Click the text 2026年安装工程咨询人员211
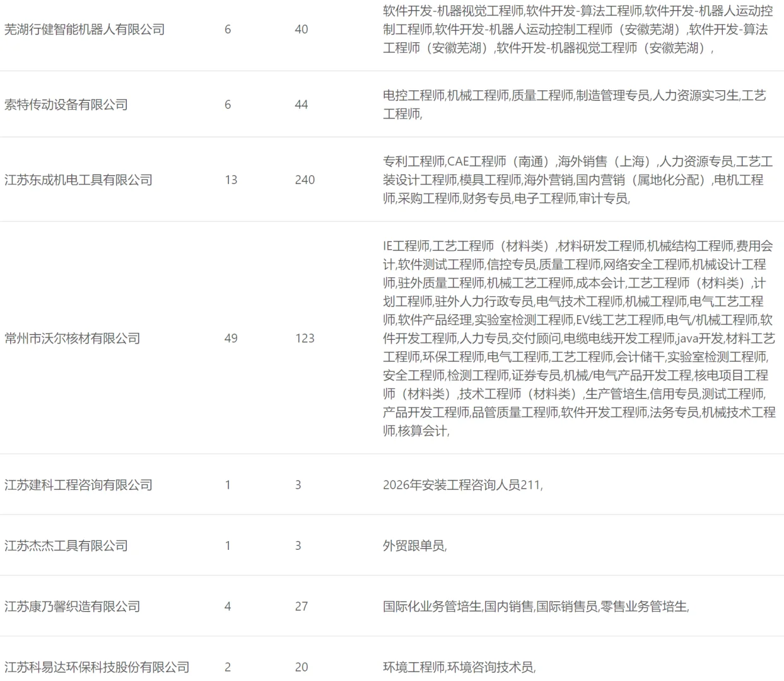This screenshot has height=681, width=784. (462, 485)
